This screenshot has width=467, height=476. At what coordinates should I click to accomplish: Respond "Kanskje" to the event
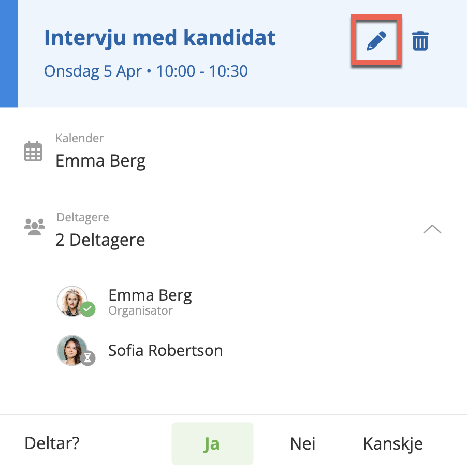[x=392, y=444]
